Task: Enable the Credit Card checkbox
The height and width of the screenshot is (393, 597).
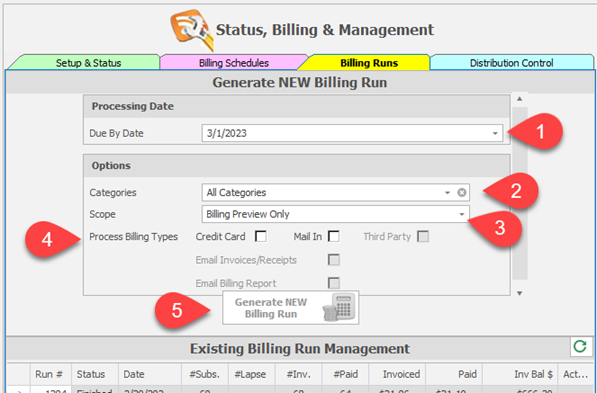Action: (261, 236)
